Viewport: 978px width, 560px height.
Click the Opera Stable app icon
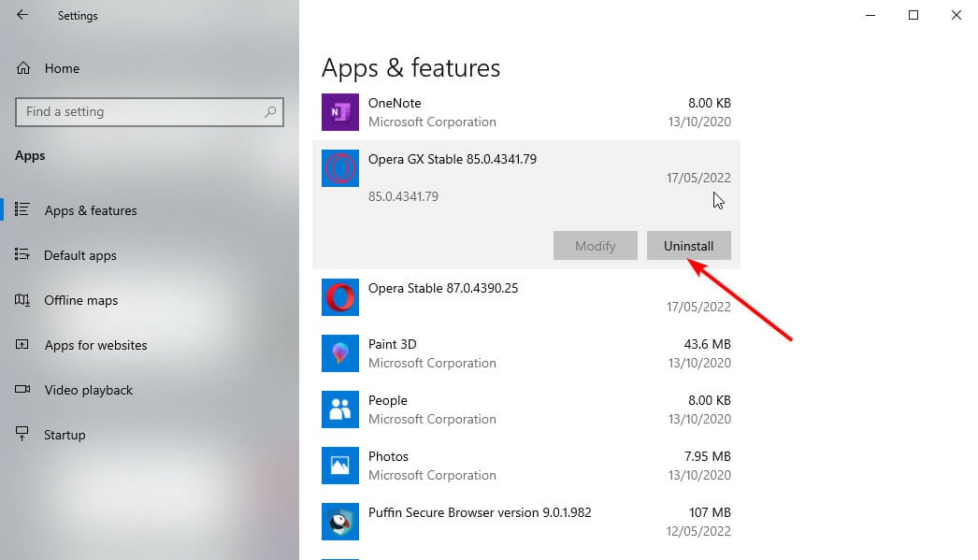point(340,297)
